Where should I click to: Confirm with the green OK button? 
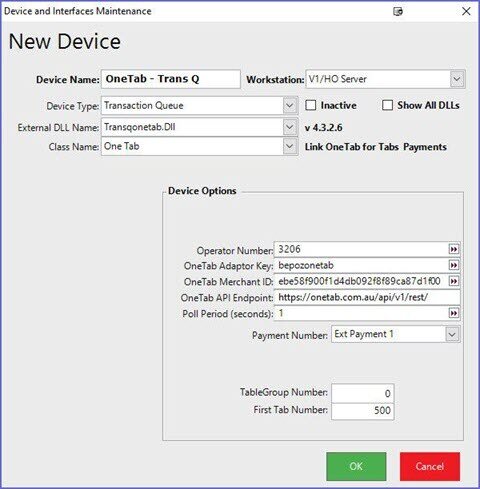tap(356, 466)
